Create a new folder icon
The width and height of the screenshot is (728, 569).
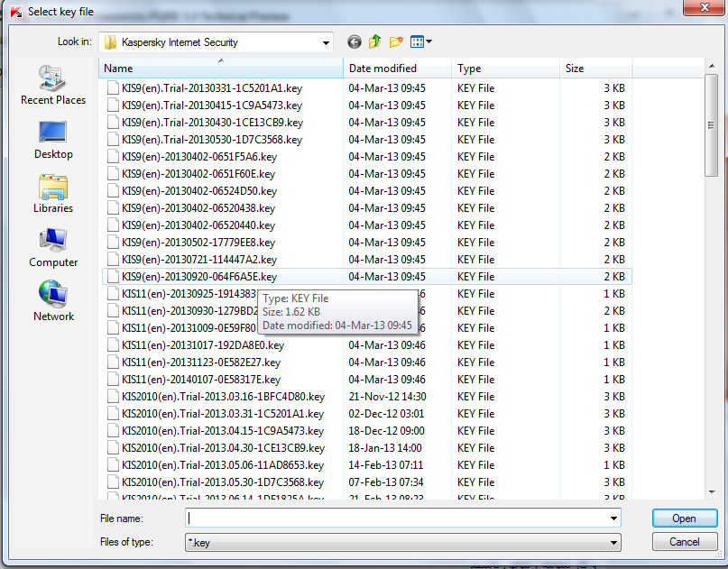396,41
